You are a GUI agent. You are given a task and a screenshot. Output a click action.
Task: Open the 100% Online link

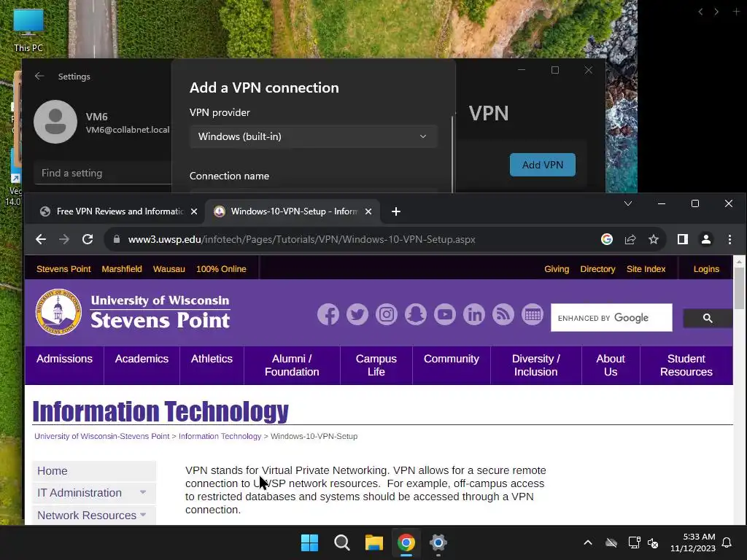(221, 269)
